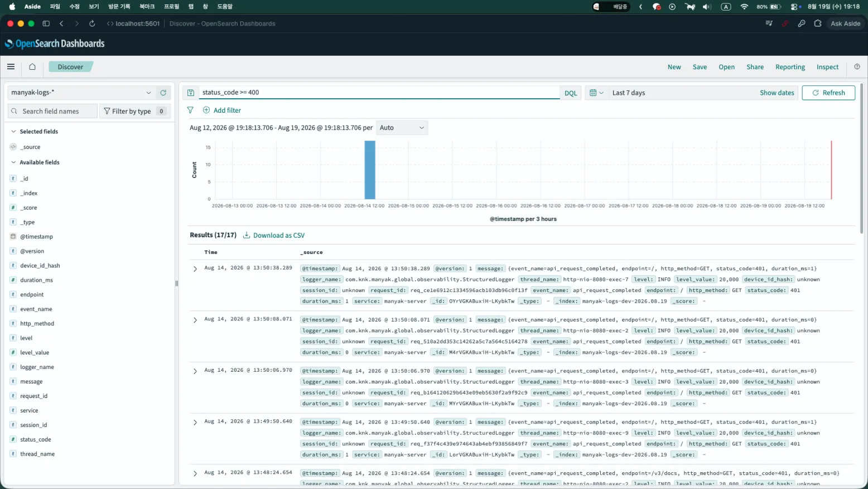Image resolution: width=868 pixels, height=489 pixels.
Task: Download results as CSV
Action: point(274,236)
